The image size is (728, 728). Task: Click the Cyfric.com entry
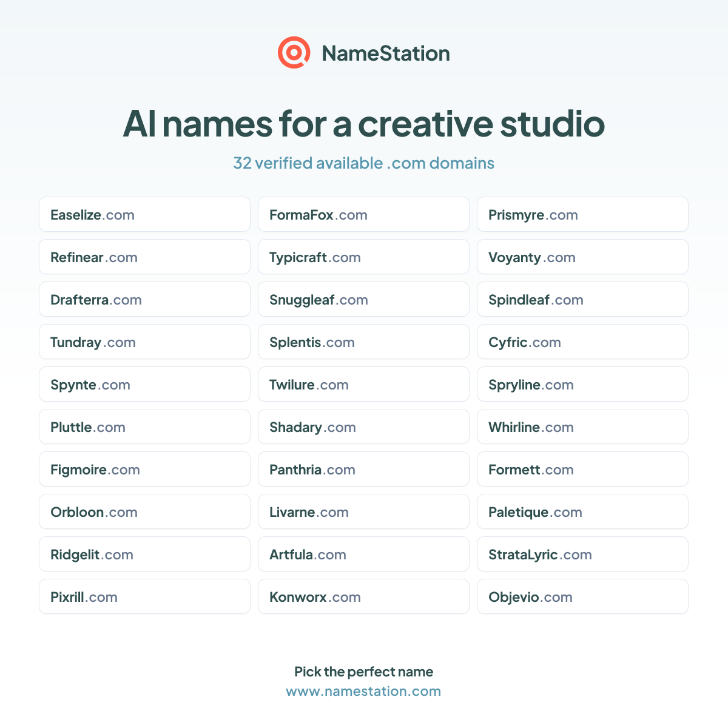pos(582,342)
